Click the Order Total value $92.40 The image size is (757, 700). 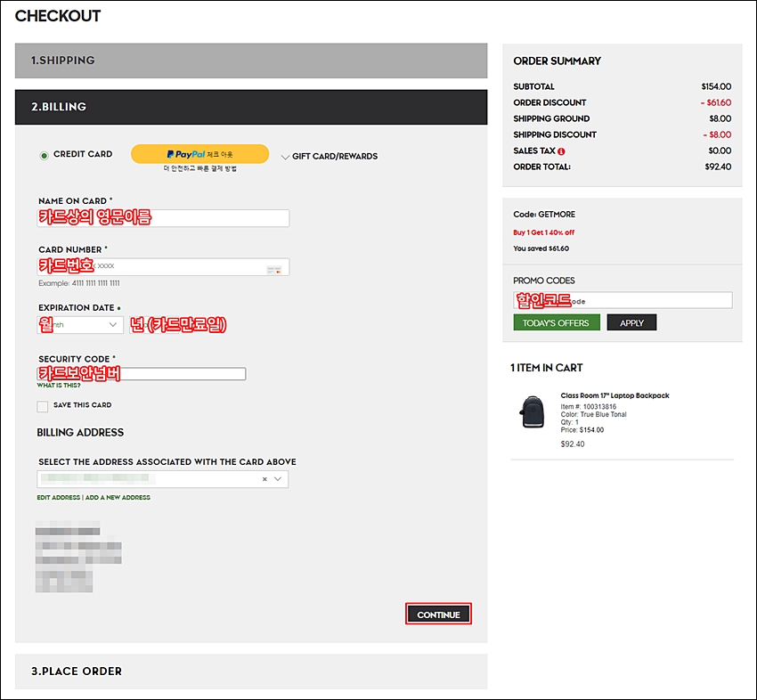click(718, 167)
